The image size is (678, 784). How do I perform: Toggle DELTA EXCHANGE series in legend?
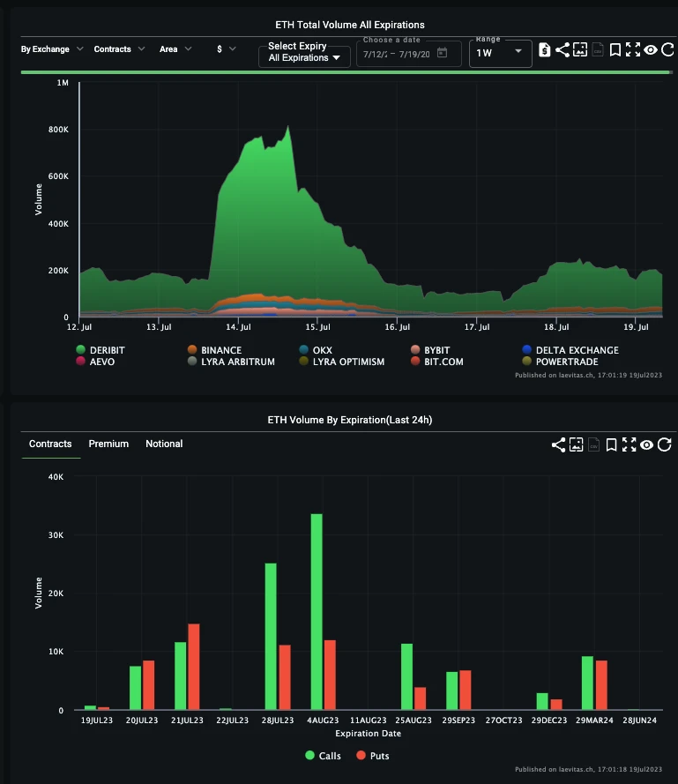pyautogui.click(x=570, y=350)
